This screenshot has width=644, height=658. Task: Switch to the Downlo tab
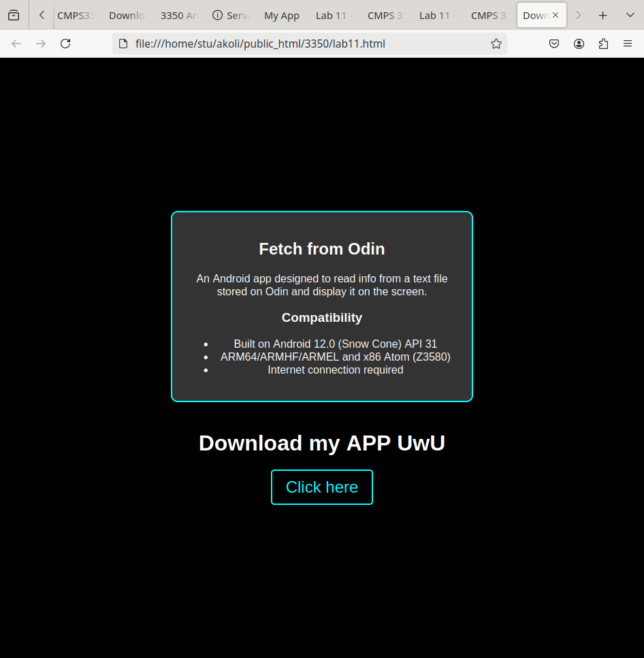pyautogui.click(x=127, y=16)
